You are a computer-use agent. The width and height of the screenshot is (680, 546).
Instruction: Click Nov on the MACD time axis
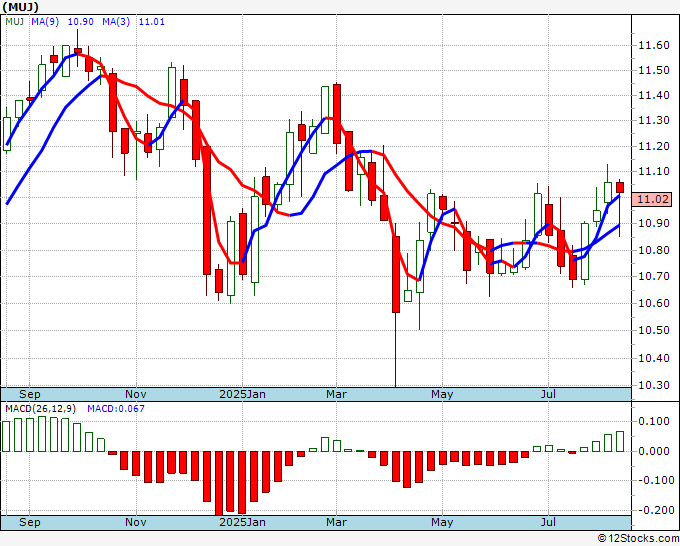[136, 522]
